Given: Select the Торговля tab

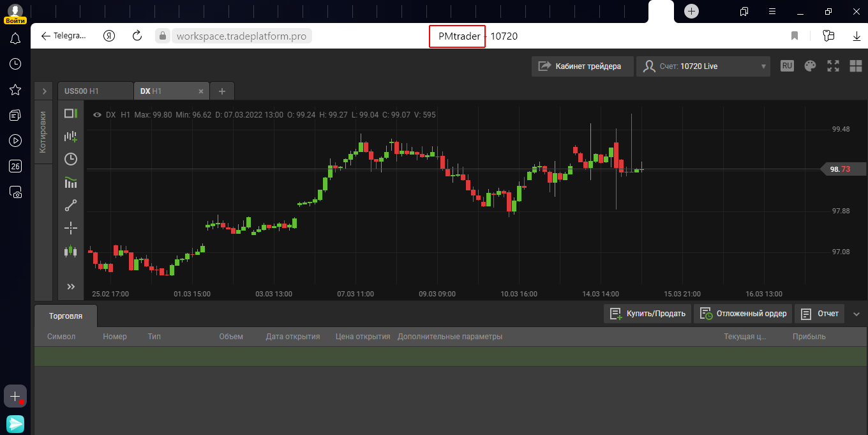Looking at the screenshot, I should click(66, 316).
